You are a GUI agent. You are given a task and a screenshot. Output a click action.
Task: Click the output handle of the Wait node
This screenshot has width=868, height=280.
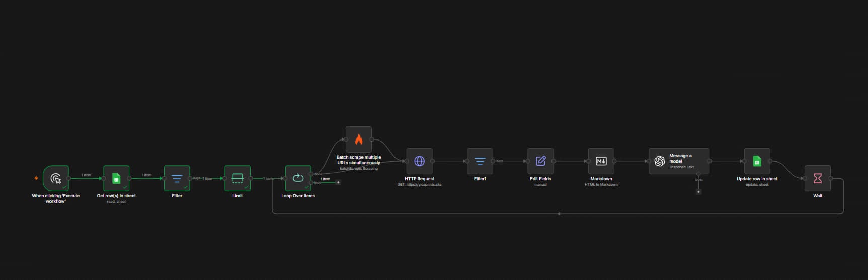(831, 178)
